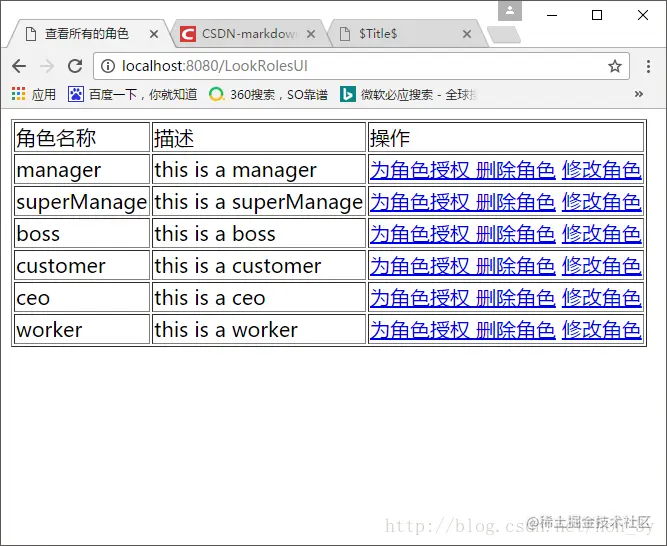Minimize the Chrome window

click(x=552, y=15)
